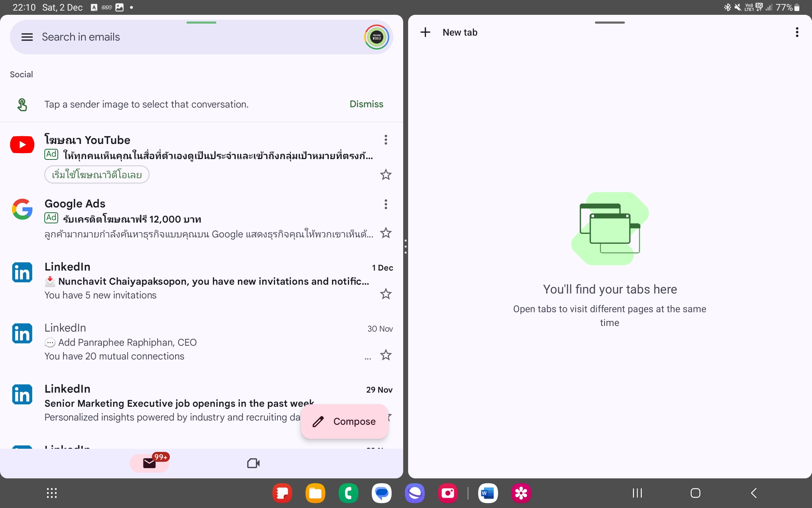Launch Microsoft Word from taskbar
The width and height of the screenshot is (812, 508).
point(488,493)
